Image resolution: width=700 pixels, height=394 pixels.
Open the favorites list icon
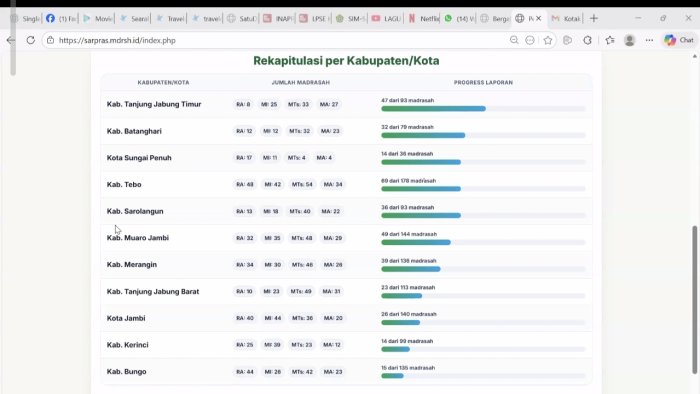tap(610, 40)
